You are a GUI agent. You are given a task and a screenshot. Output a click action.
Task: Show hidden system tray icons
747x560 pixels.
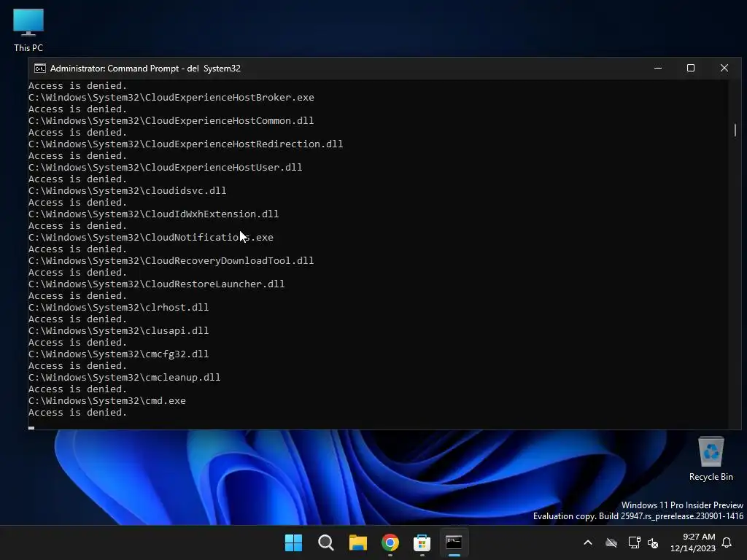[x=588, y=542]
